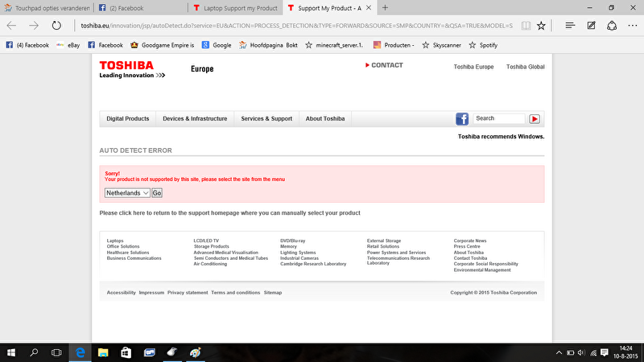This screenshot has width=644, height=362.
Task: Click the Toshiba Search input field
Action: coord(498,119)
